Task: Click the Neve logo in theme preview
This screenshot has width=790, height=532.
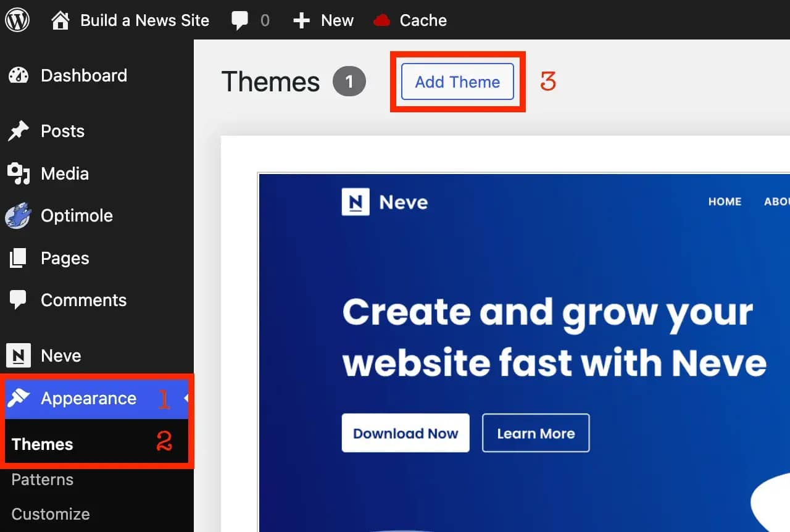Action: point(355,202)
